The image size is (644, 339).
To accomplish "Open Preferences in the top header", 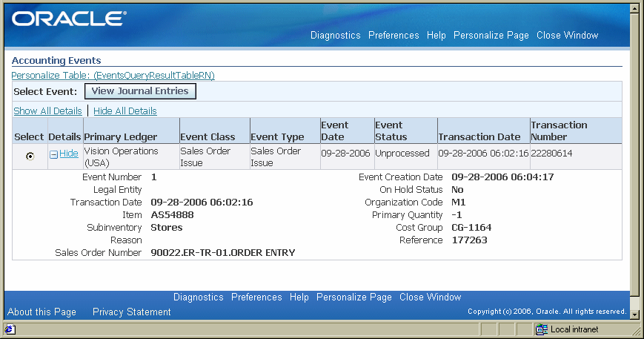I will coord(394,36).
